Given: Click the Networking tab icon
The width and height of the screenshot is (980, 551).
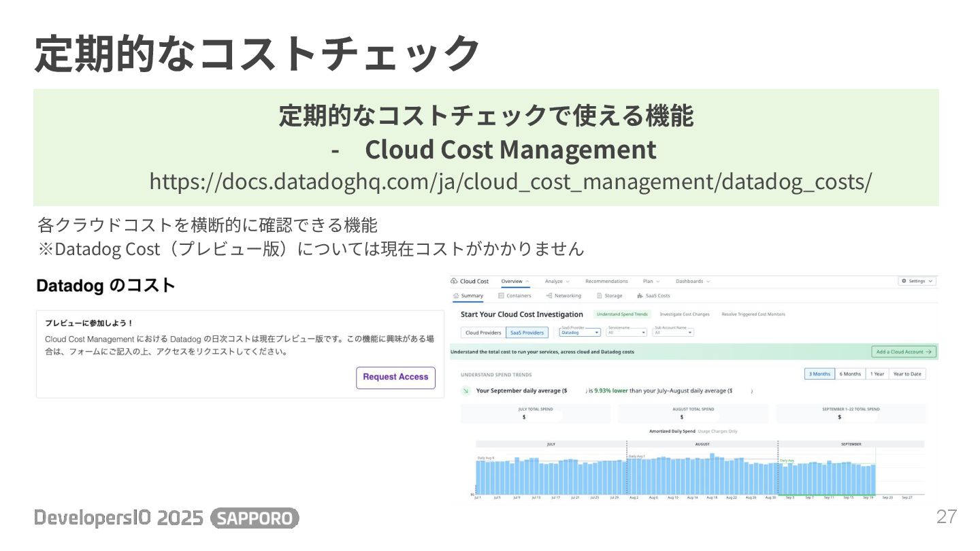Looking at the screenshot, I should coord(549,296).
